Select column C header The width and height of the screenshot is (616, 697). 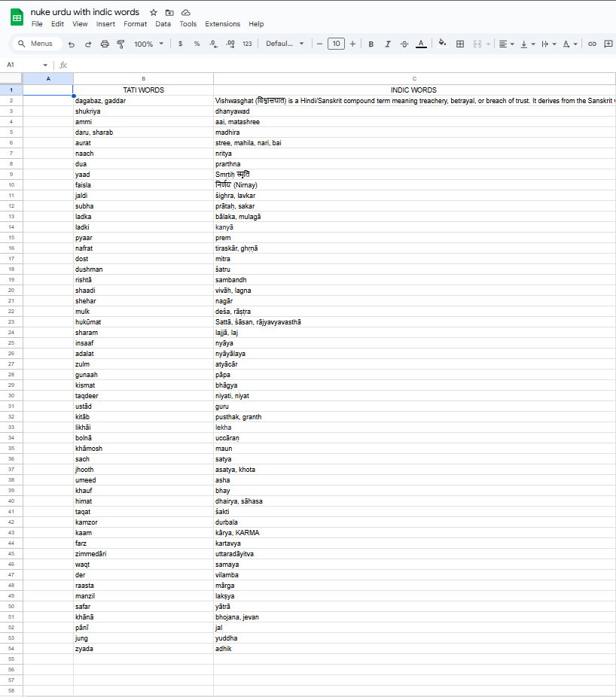(414, 79)
